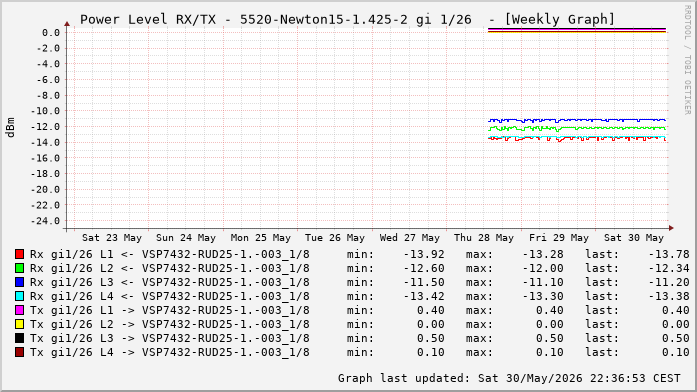Click the dBm y-axis unit label
The height and width of the screenshot is (392, 697).
point(10,127)
